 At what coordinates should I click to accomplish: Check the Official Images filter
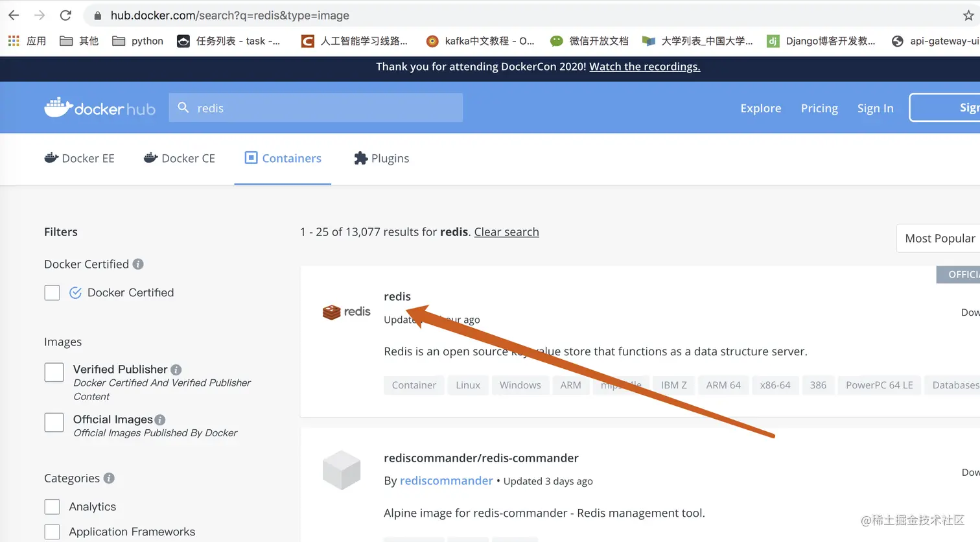click(x=54, y=422)
